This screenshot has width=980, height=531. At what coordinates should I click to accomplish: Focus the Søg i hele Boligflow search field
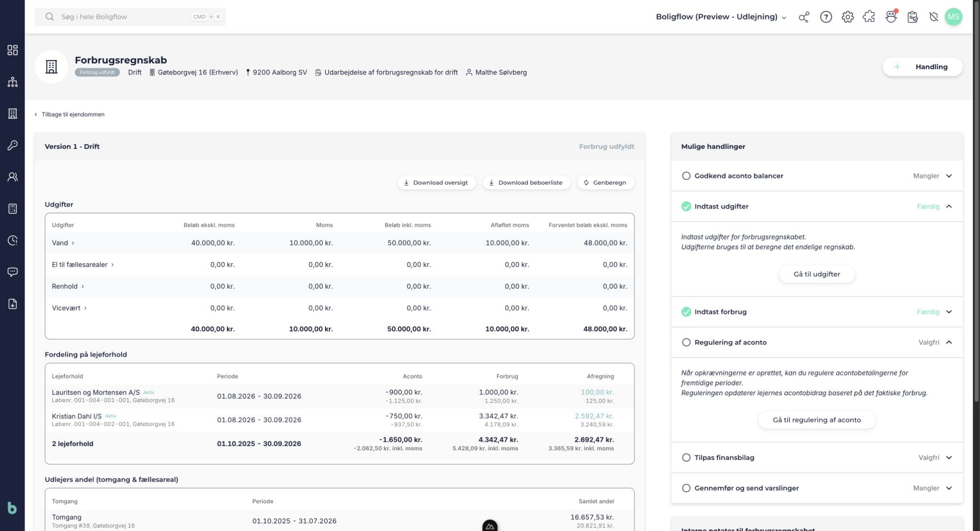[x=130, y=17]
